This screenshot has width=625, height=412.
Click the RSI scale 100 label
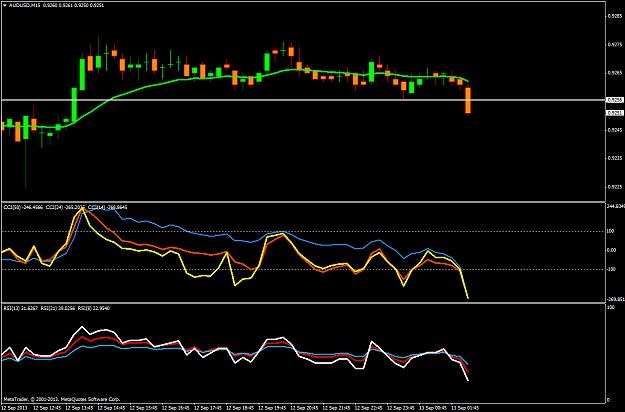tap(611, 308)
